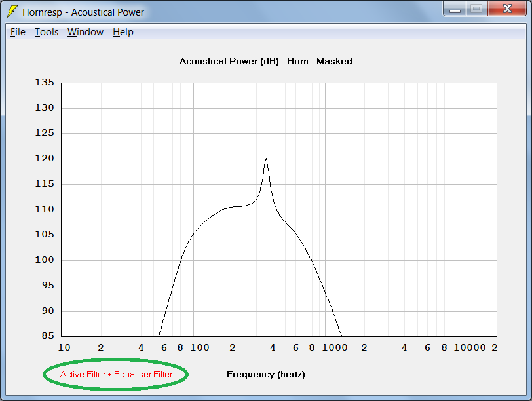This screenshot has height=401, width=532.
Task: Open the File menu
Action: (18, 32)
